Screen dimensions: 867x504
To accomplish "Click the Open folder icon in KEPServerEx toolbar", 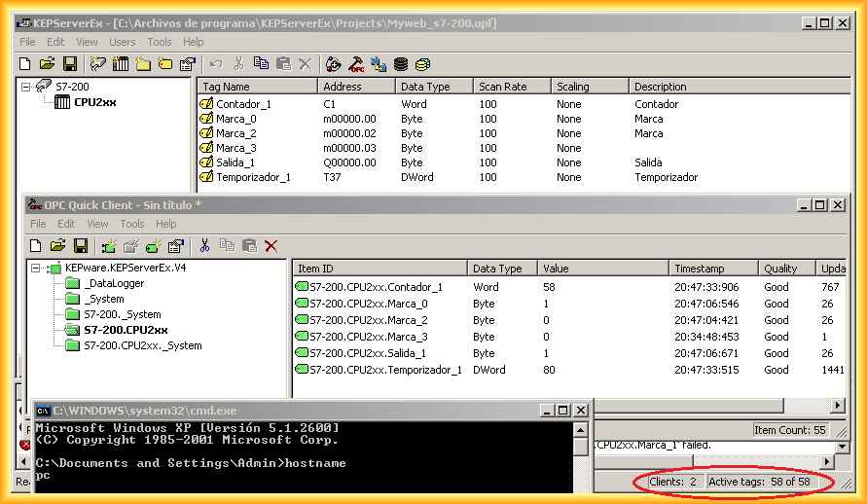I will click(49, 64).
